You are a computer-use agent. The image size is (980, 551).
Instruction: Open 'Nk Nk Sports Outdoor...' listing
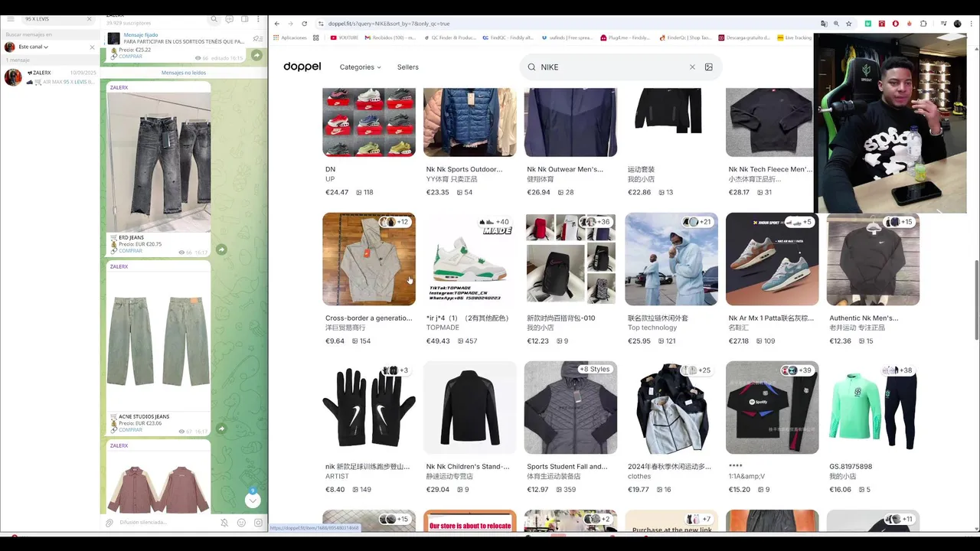click(464, 169)
